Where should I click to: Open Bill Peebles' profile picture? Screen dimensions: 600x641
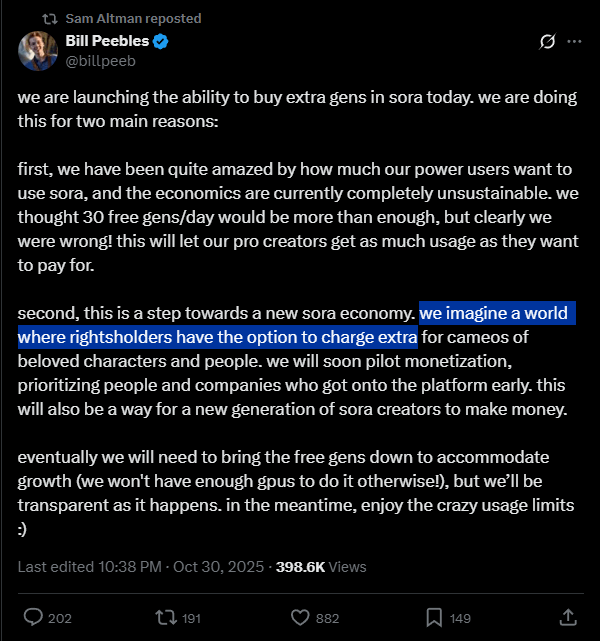coord(38,51)
